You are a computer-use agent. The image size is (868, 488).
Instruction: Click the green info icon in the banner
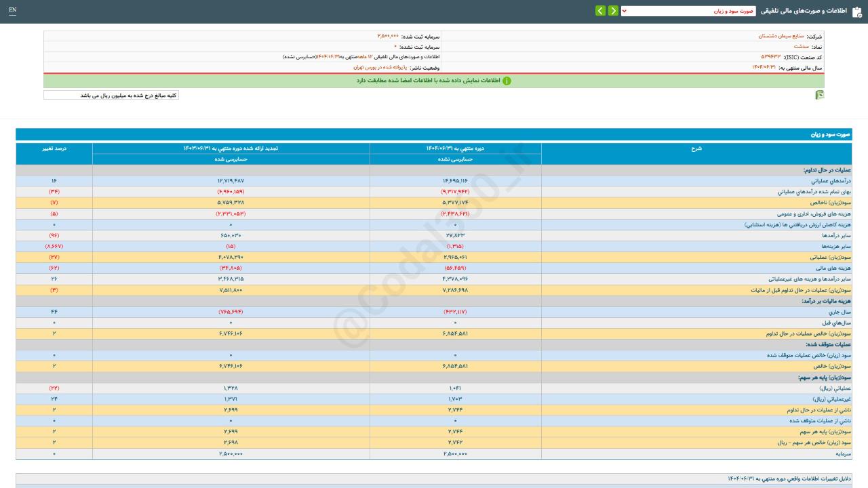[x=507, y=81]
